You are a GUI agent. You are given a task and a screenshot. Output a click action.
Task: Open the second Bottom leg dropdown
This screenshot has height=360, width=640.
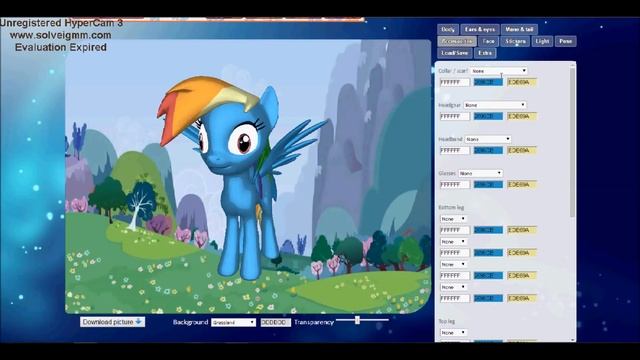point(453,242)
